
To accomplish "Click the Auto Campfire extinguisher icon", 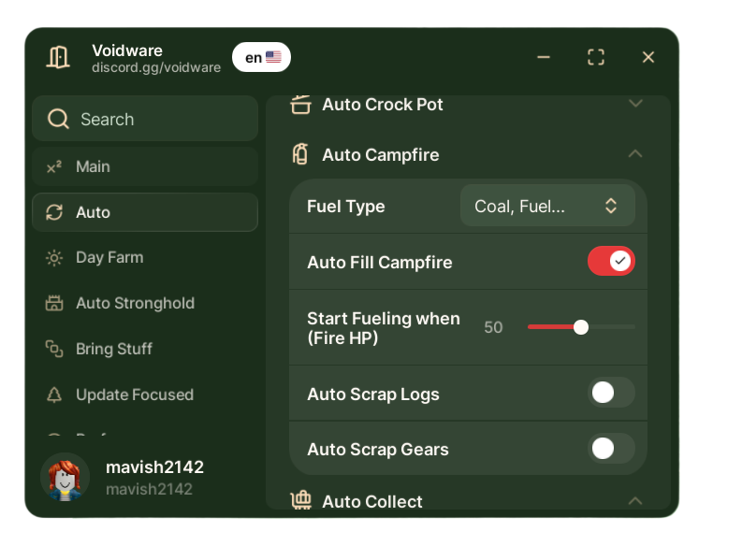I will tap(300, 154).
